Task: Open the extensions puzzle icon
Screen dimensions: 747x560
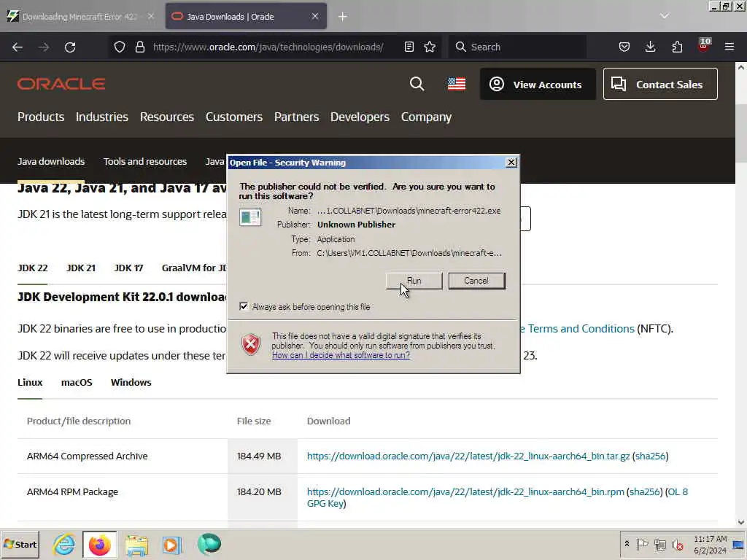Action: [x=677, y=47]
